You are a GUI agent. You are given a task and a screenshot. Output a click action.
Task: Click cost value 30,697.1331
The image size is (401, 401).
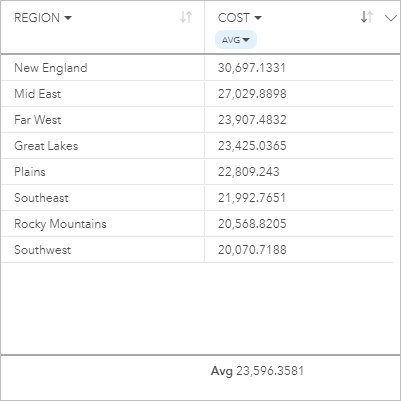tap(252, 68)
